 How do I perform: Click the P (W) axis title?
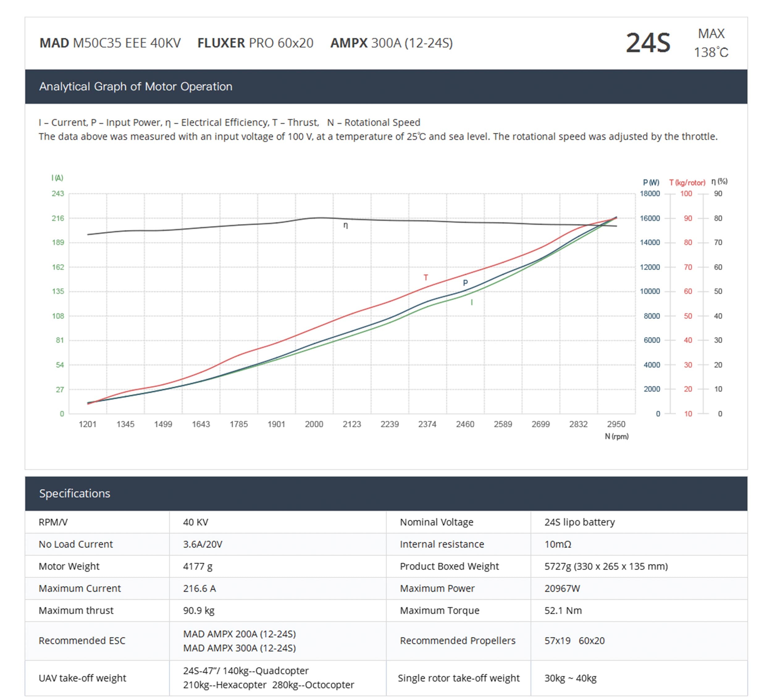click(x=651, y=183)
